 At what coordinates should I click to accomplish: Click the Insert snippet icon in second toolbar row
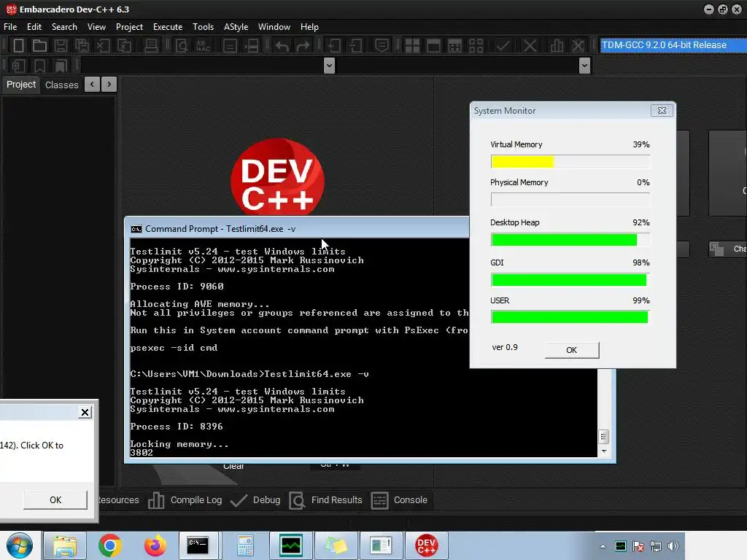click(x=18, y=65)
